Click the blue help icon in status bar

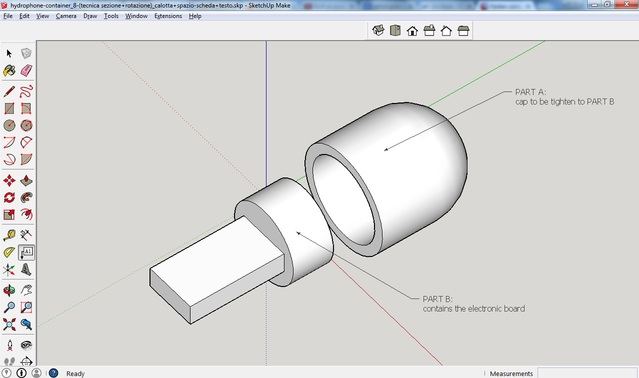pos(53,373)
